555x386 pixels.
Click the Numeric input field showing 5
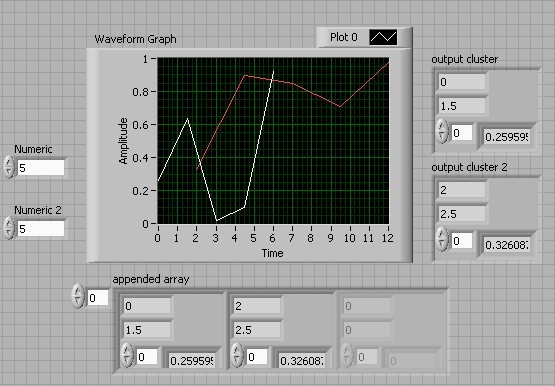click(x=41, y=168)
